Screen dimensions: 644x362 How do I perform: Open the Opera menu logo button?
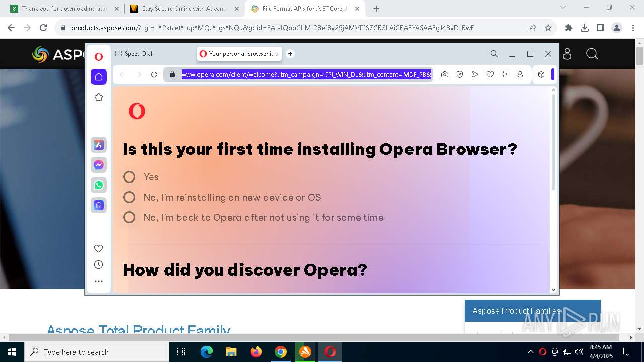coord(99,57)
